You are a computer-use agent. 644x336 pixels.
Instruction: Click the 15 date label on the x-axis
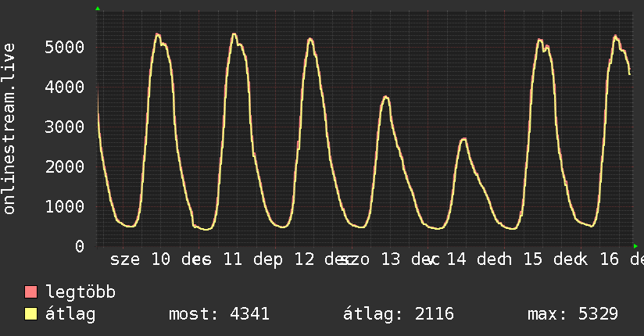pos(533,259)
